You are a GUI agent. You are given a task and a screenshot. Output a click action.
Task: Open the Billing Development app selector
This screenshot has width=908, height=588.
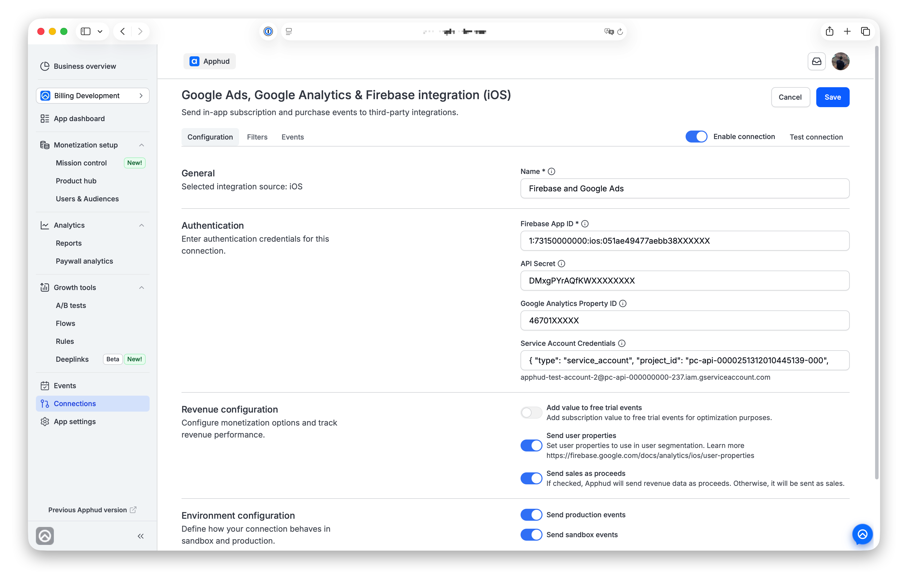pyautogui.click(x=93, y=96)
